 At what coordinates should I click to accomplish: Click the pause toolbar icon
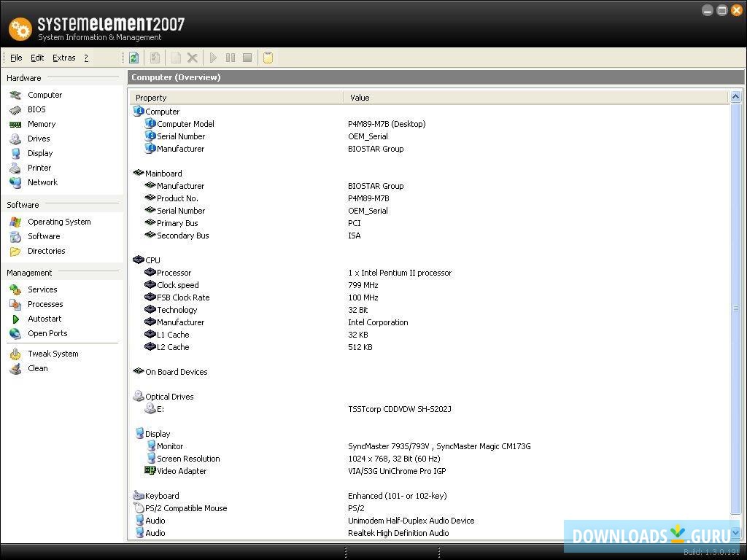coord(231,58)
